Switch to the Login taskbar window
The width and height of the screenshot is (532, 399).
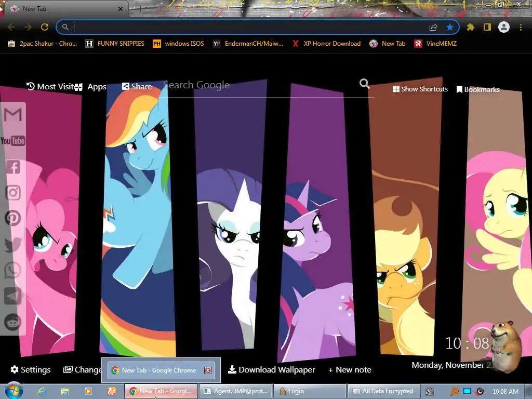[x=310, y=391]
